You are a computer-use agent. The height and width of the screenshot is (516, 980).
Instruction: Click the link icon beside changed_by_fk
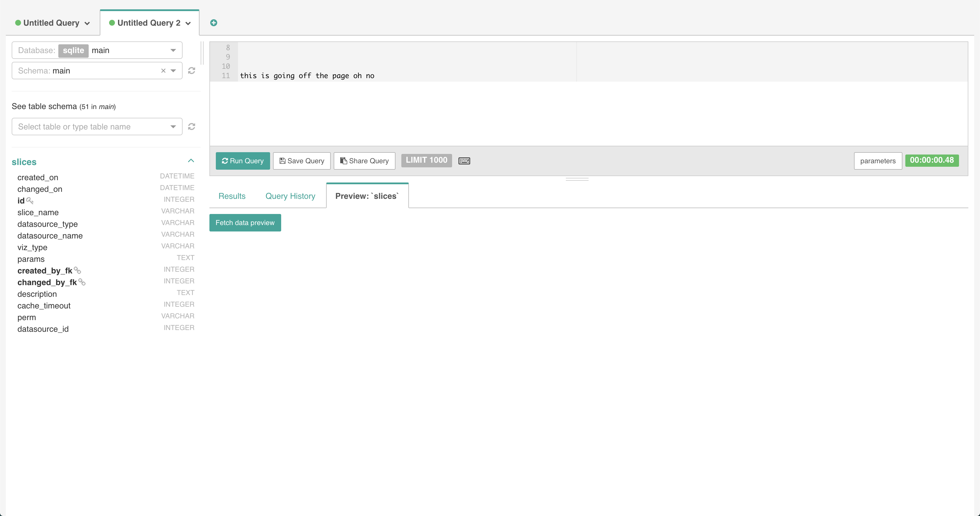tap(82, 282)
